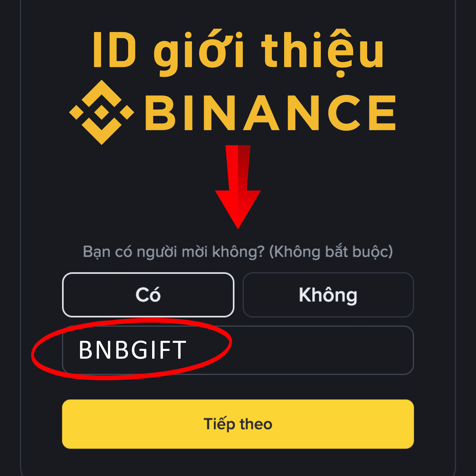
Task: Choose "Không" to skip inviter
Action: (x=328, y=295)
